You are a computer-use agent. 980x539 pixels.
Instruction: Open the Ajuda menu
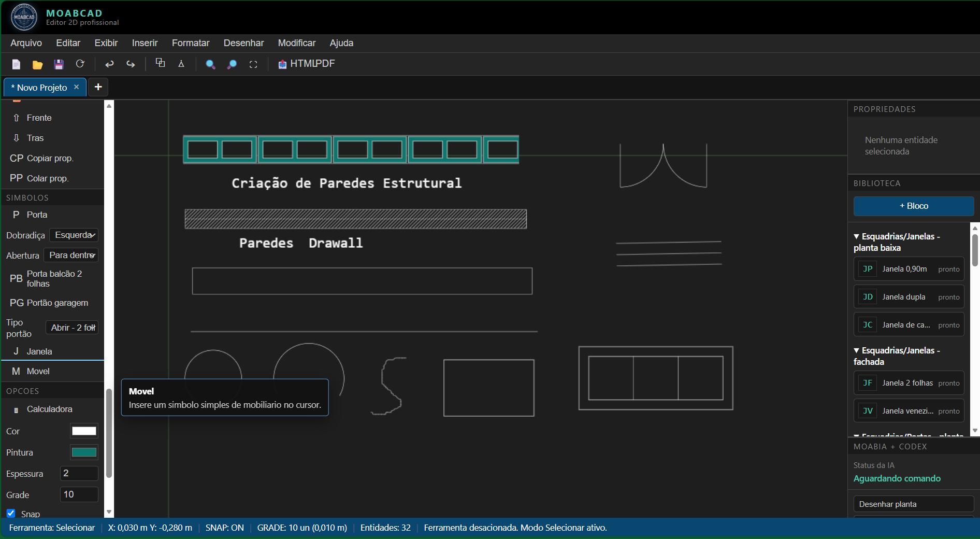pyautogui.click(x=341, y=43)
